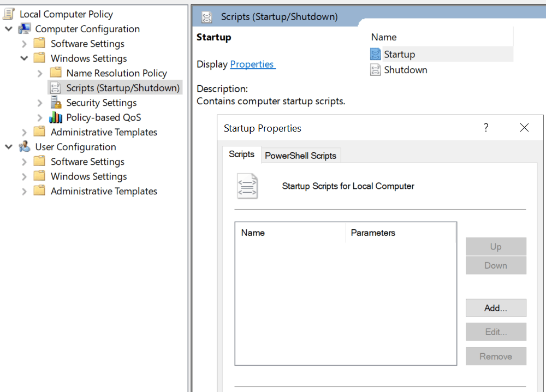Click the folder icon of User Configuration Administrative Templates

point(39,191)
